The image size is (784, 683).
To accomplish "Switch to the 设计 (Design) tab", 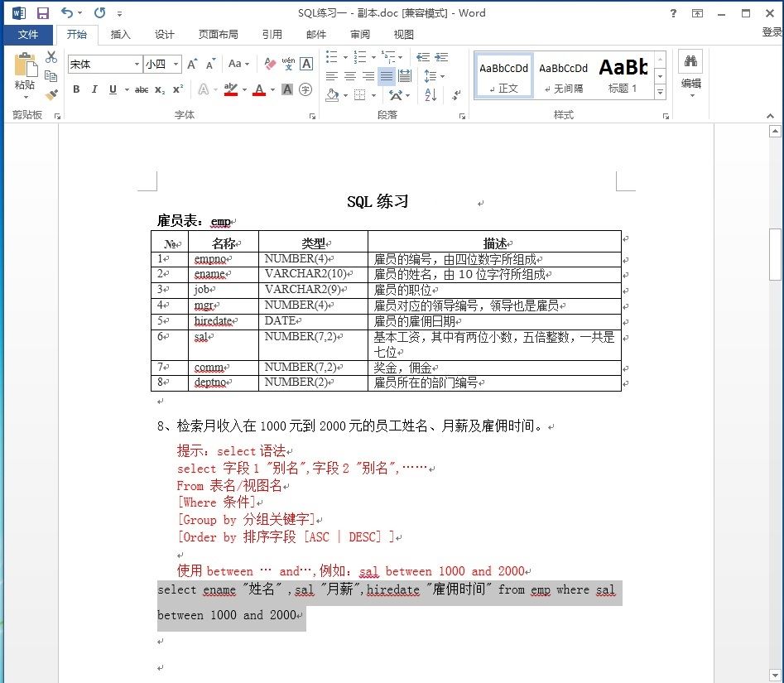I will (x=165, y=35).
